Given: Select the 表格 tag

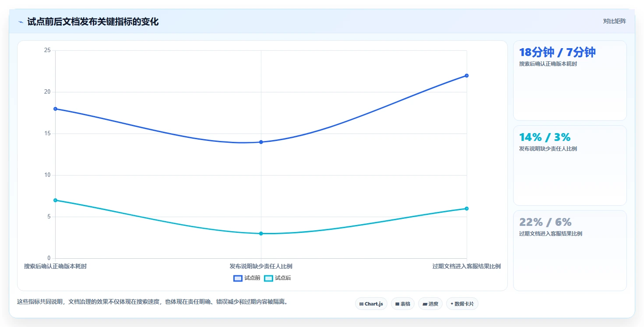Looking at the screenshot, I should click(x=403, y=304).
